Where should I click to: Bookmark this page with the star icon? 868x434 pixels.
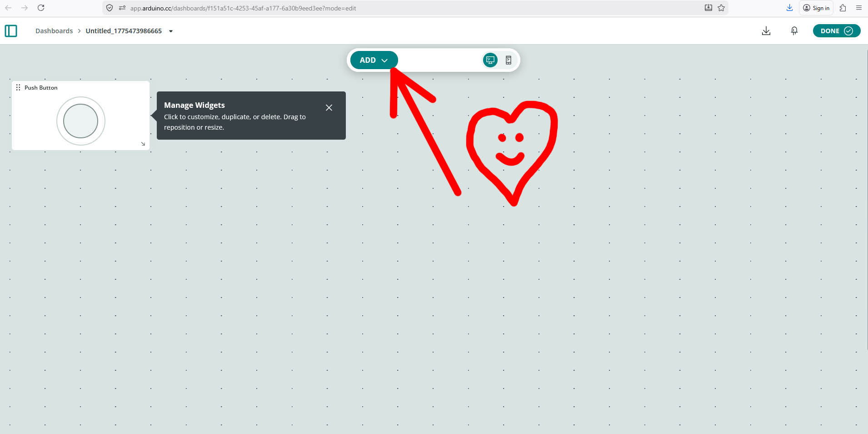coord(721,8)
